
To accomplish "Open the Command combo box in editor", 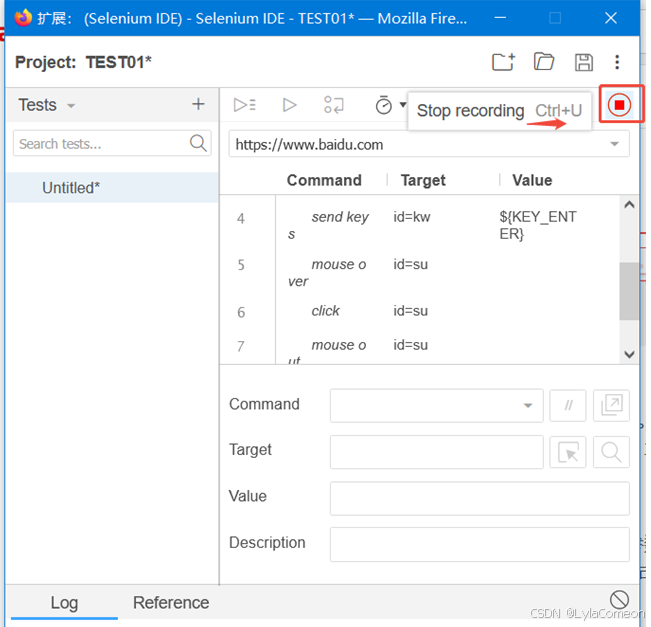I will pyautogui.click(x=436, y=405).
